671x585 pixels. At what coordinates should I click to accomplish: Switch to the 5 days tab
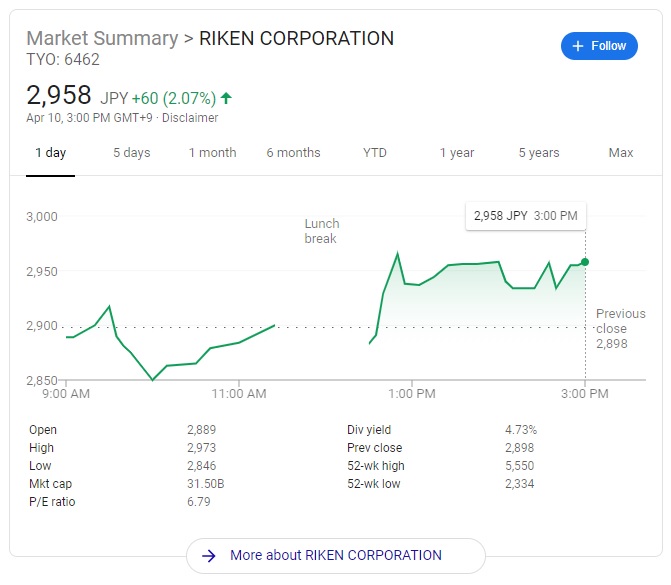(x=131, y=153)
